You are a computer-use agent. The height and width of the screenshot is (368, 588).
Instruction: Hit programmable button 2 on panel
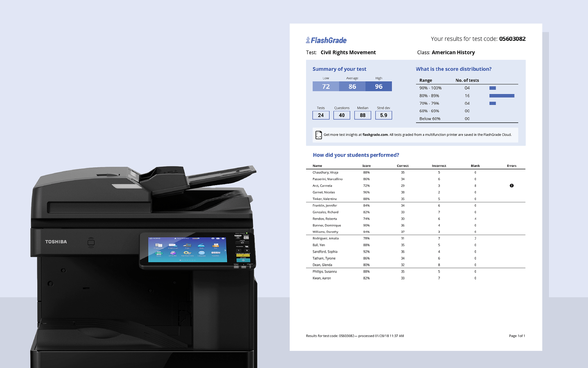point(247,251)
